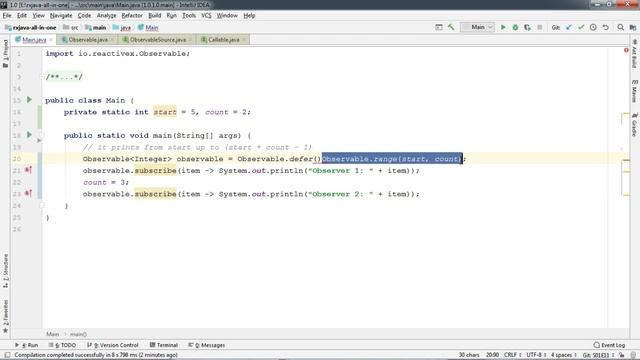Open the Git branch widget in status bar
The height and width of the screenshot is (360, 640).
(x=598, y=355)
